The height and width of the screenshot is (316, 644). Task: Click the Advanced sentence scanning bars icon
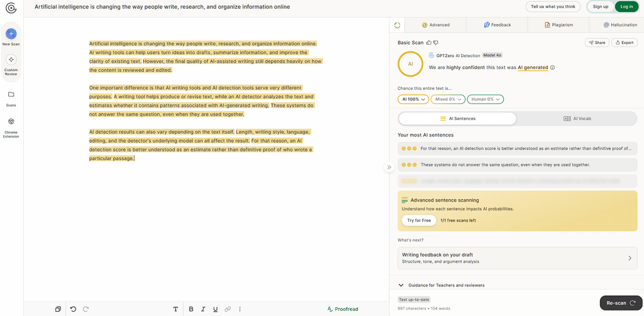point(404,200)
